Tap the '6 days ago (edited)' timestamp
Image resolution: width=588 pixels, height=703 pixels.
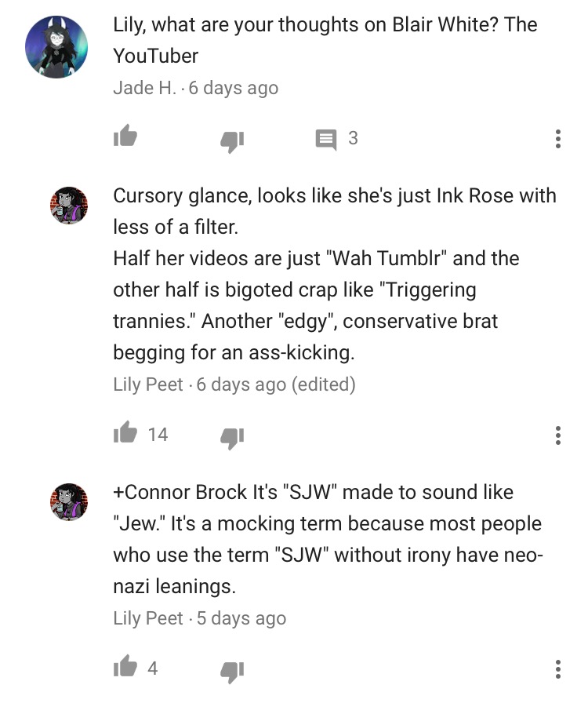(x=276, y=384)
